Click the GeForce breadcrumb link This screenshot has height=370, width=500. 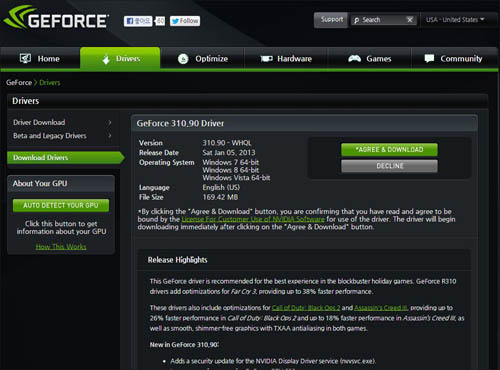pos(19,83)
